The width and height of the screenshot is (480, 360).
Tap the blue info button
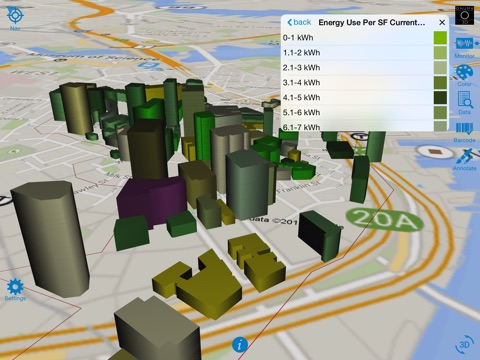[240, 344]
